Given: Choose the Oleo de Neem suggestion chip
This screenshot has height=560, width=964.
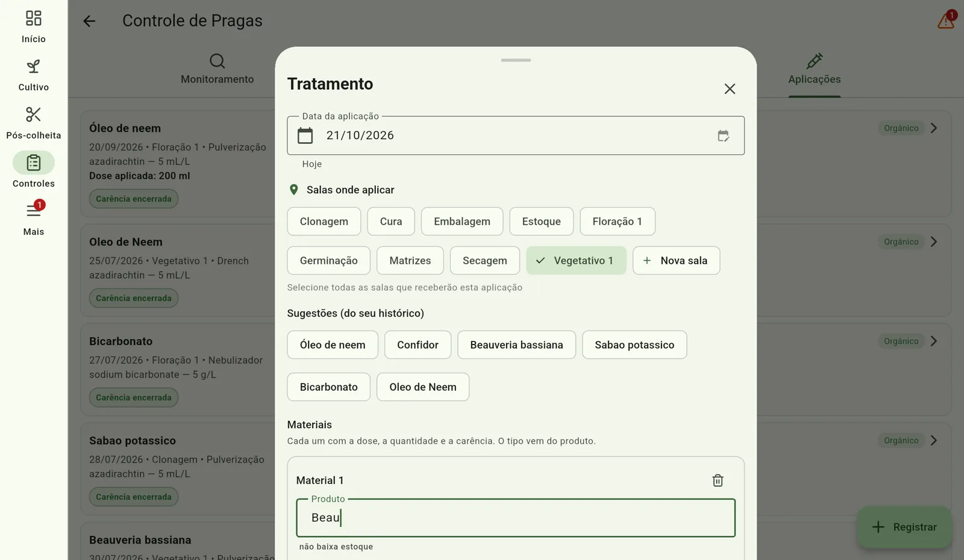Looking at the screenshot, I should 423,387.
